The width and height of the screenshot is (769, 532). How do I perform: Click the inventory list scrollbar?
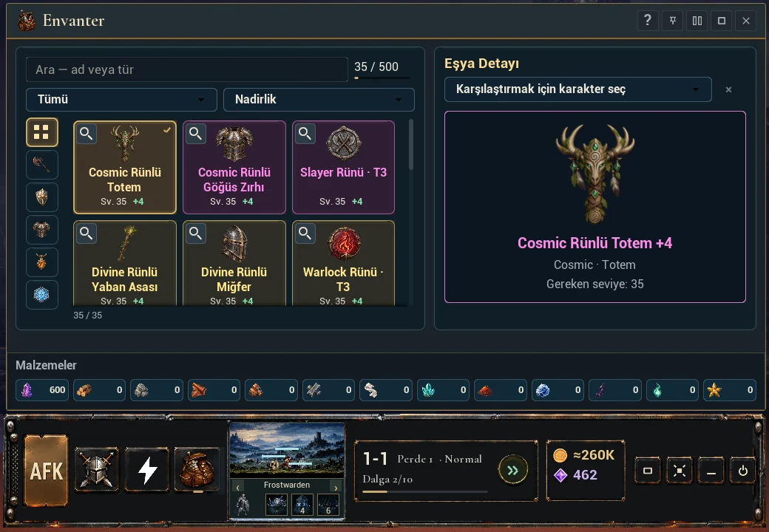tap(411, 145)
